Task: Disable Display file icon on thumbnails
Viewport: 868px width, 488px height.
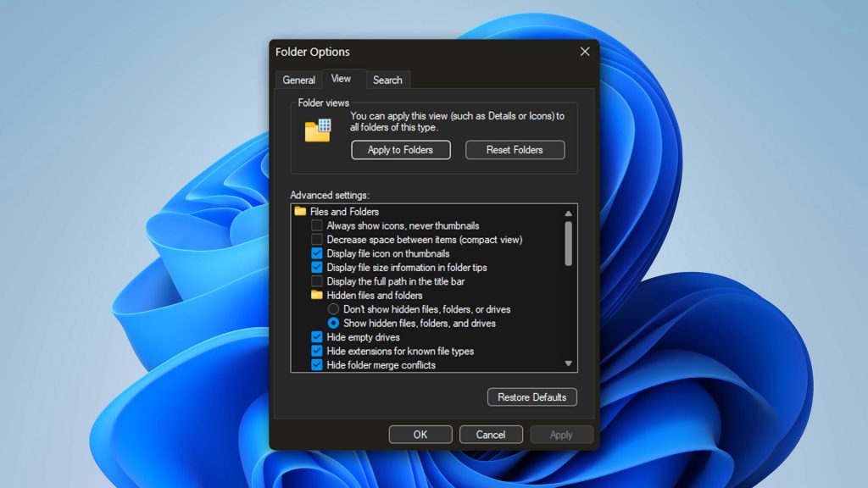Action: point(319,253)
